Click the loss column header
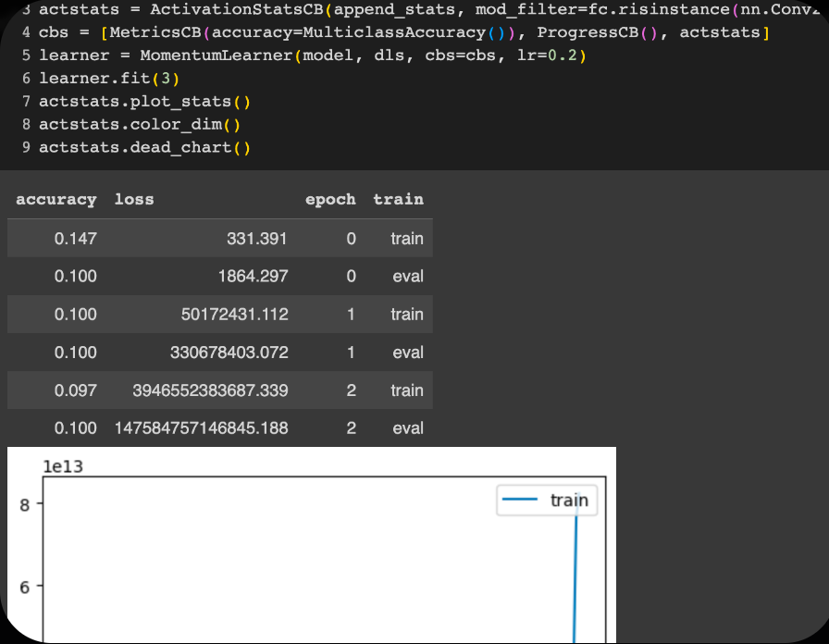This screenshot has width=829, height=644. [x=134, y=199]
